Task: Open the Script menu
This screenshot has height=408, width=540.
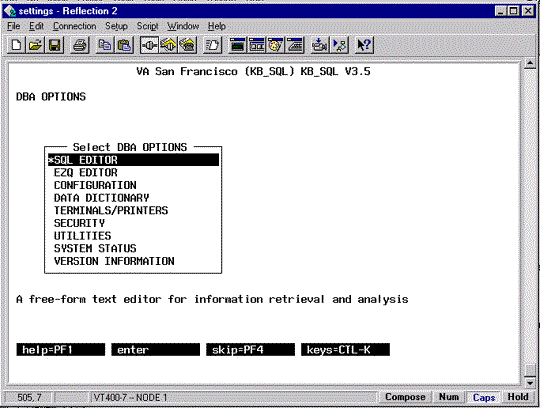Action: pyautogui.click(x=147, y=26)
